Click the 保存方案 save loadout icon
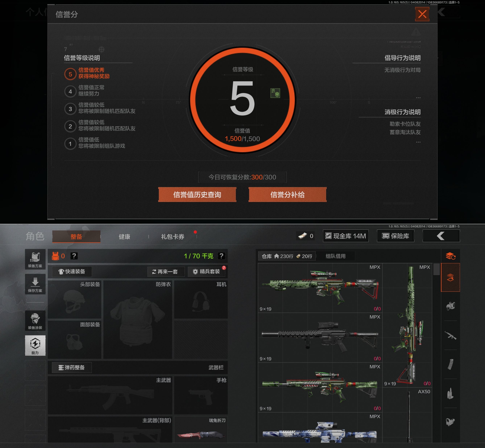Image resolution: width=485 pixels, height=448 pixels. 35,284
